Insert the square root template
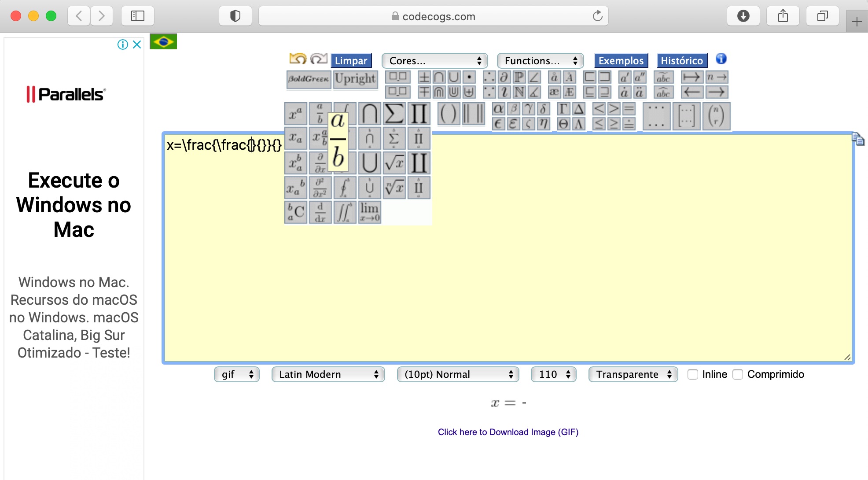The height and width of the screenshot is (480, 868). click(x=394, y=163)
